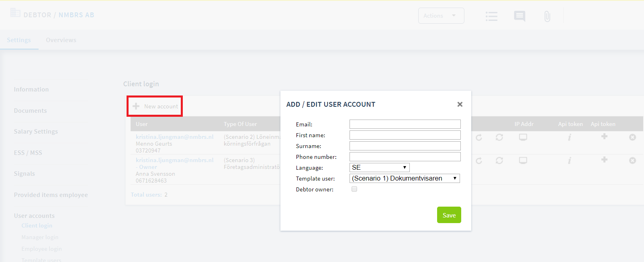Screen dimensions: 644x262
Task: Click the Type Of User column header
Action: (240, 124)
